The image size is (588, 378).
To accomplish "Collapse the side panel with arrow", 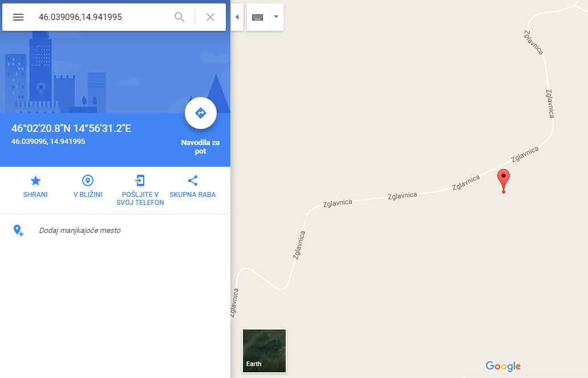I will pyautogui.click(x=237, y=17).
